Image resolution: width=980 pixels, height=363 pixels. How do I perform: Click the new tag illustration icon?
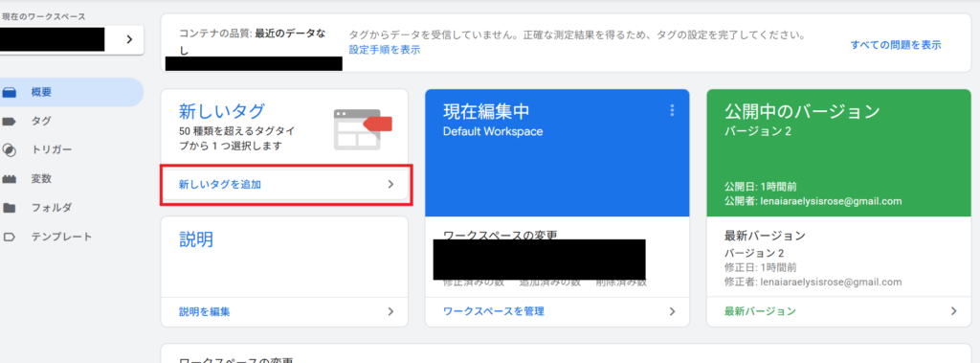pos(363,129)
